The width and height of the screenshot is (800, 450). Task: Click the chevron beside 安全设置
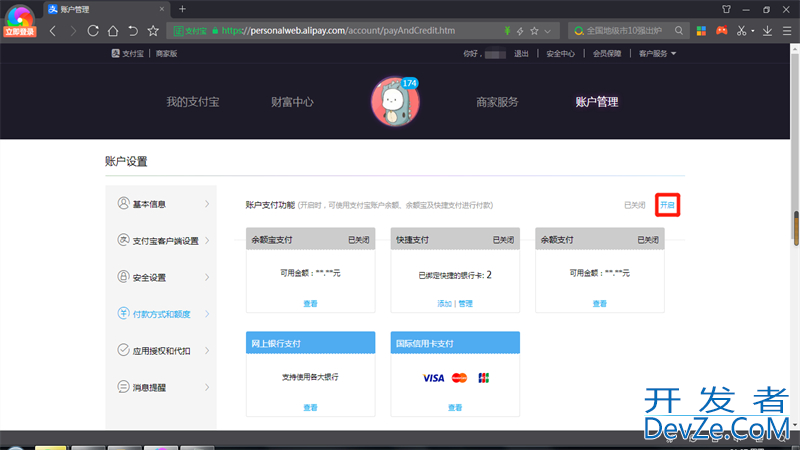[207, 278]
